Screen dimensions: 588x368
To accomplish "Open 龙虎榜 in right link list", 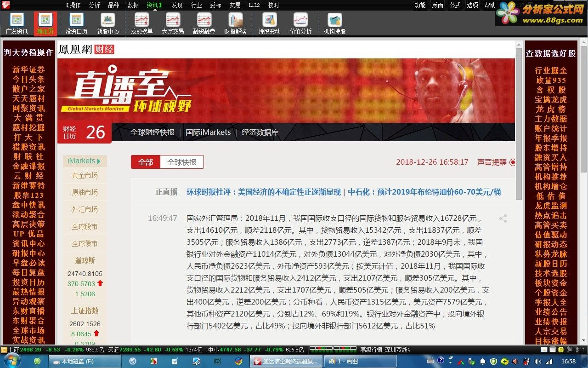I will tap(551, 109).
